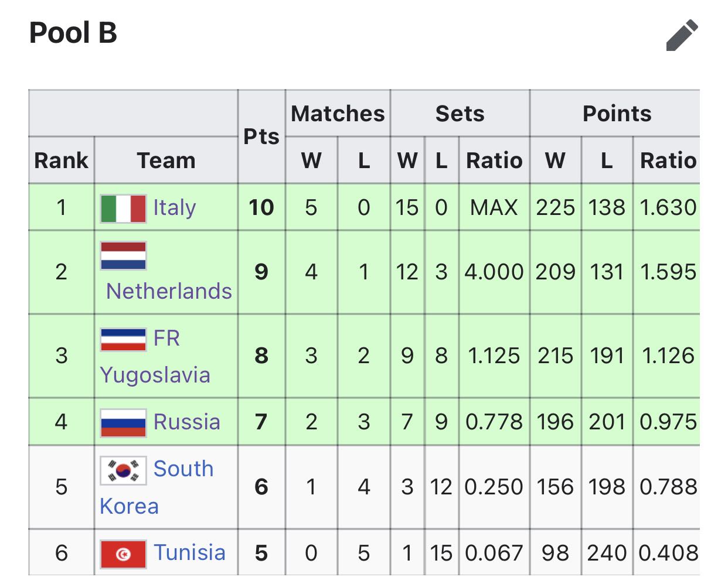Click the Team column header

[x=166, y=160]
